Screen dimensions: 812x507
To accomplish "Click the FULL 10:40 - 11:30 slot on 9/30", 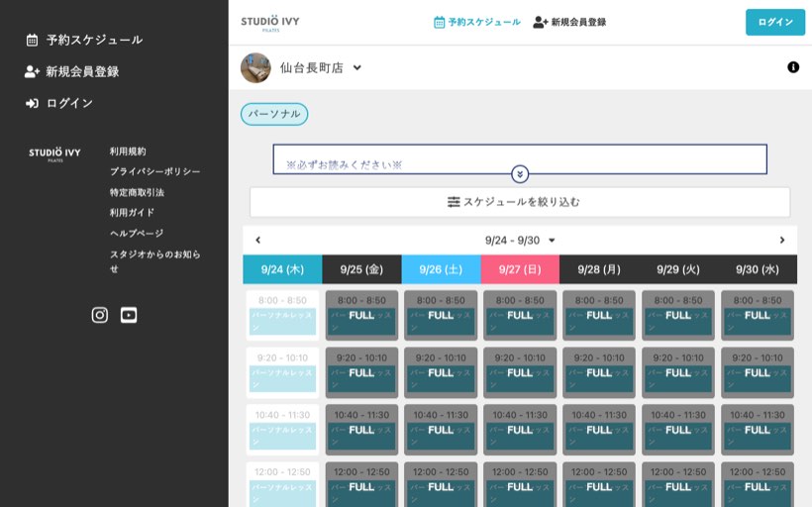I will [758, 430].
